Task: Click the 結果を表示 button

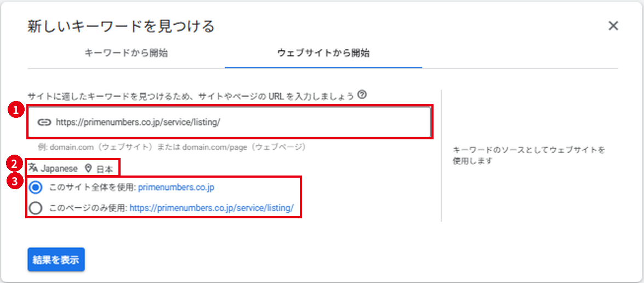Action: pyautogui.click(x=56, y=259)
